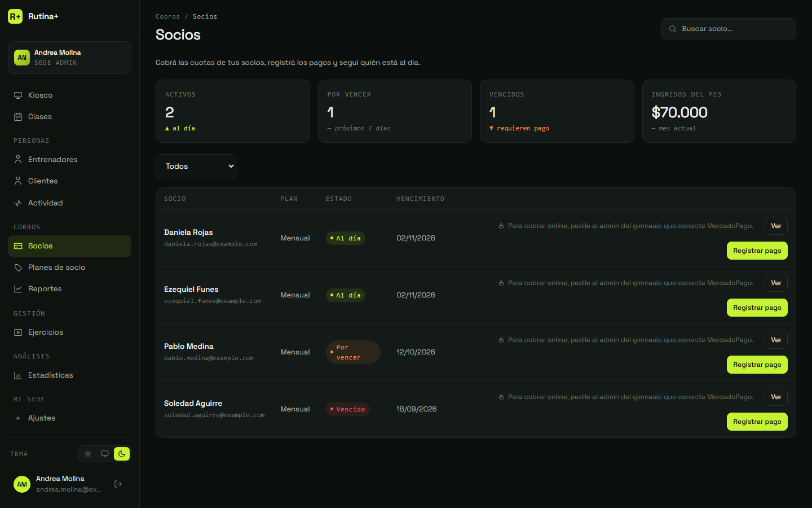The height and width of the screenshot is (508, 812).
Task: Click the Por vencer status badge
Action: pyautogui.click(x=353, y=352)
